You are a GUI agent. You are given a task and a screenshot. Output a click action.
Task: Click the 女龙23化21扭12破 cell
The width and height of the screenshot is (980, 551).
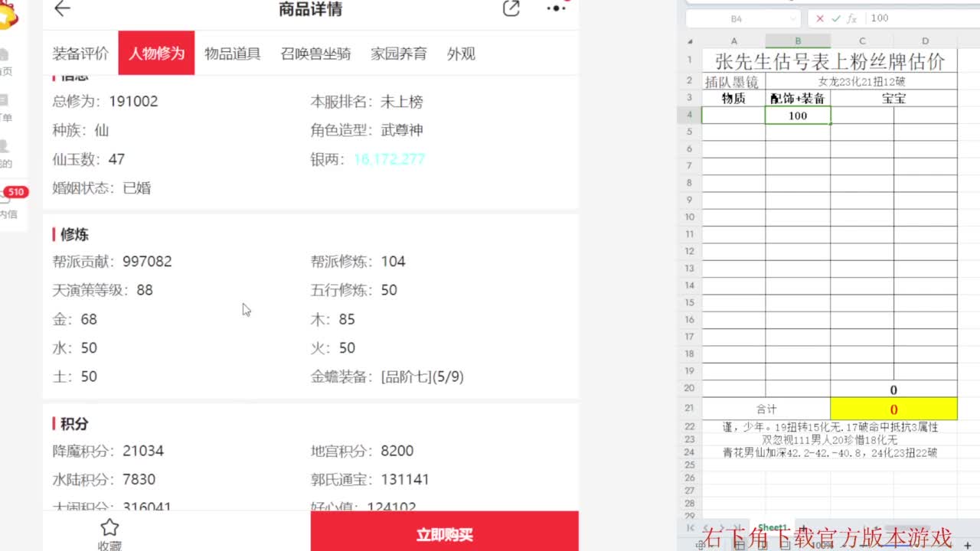pos(861,81)
